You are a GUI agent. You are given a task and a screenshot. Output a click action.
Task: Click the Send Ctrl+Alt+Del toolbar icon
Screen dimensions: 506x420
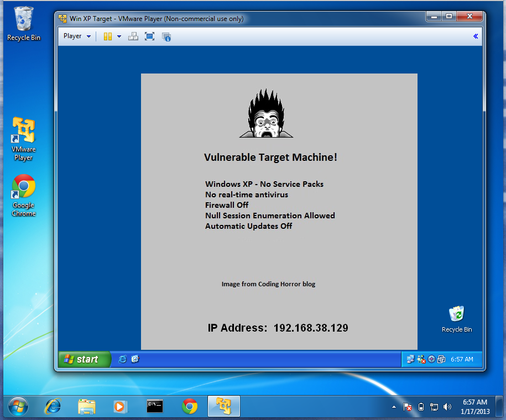[133, 36]
